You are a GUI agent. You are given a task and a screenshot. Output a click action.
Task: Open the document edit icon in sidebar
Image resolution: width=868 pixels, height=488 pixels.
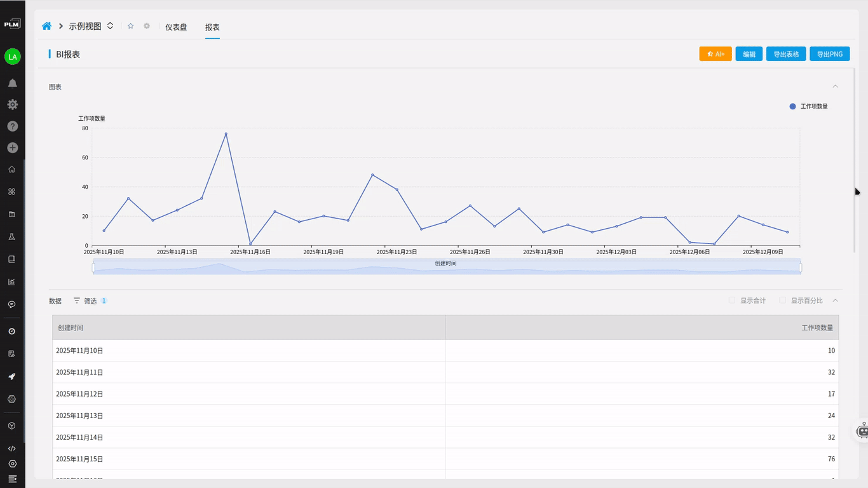[x=11, y=353]
